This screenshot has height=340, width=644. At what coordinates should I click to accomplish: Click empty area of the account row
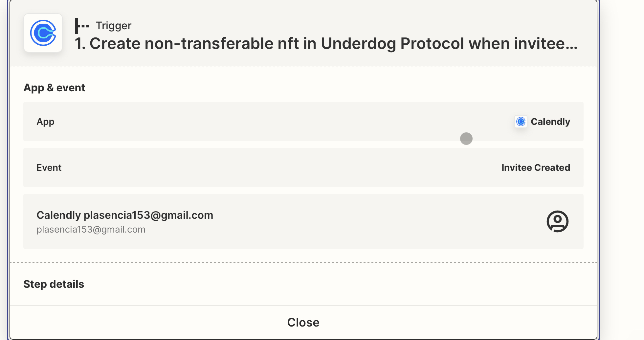point(361,221)
